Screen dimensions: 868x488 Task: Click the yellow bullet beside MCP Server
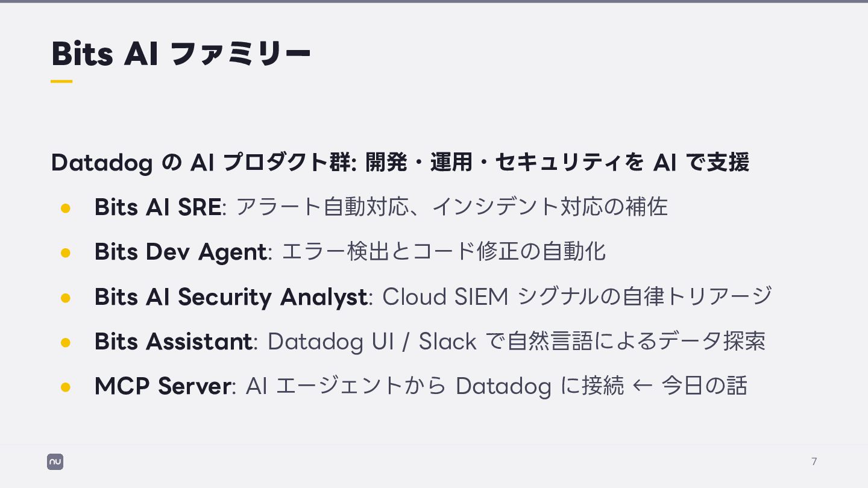click(x=66, y=387)
